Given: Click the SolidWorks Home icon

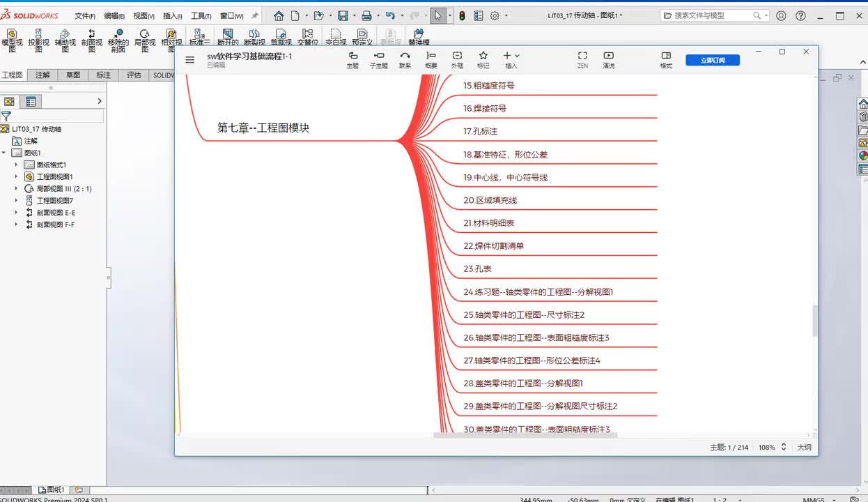Looking at the screenshot, I should pyautogui.click(x=279, y=15).
